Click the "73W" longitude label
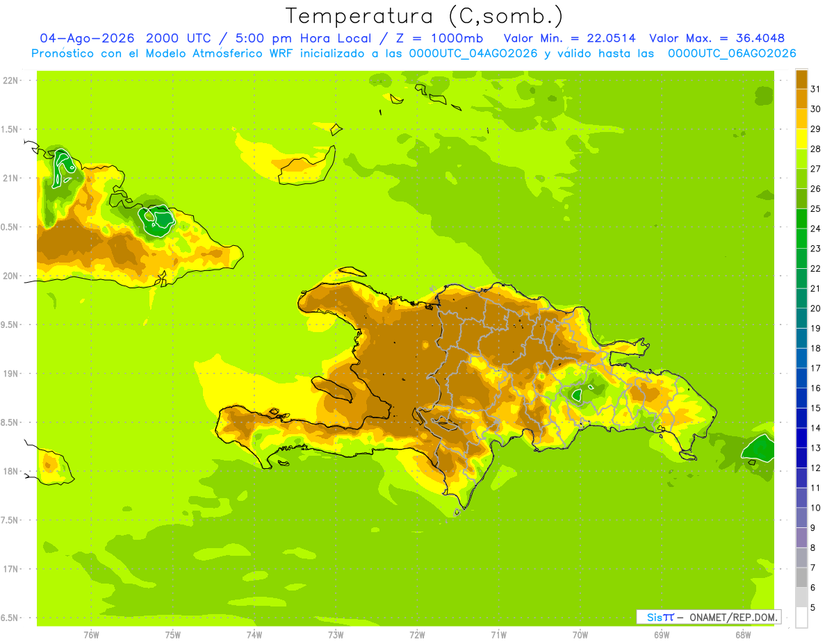The image size is (834, 644). pyautogui.click(x=336, y=634)
